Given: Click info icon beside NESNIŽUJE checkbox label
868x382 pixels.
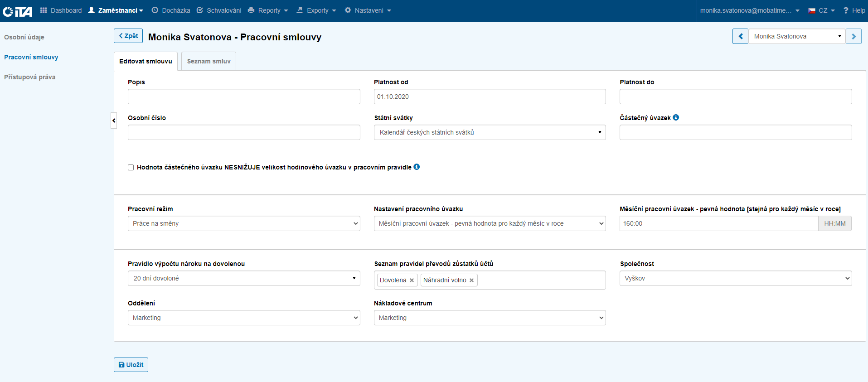Looking at the screenshot, I should [417, 167].
